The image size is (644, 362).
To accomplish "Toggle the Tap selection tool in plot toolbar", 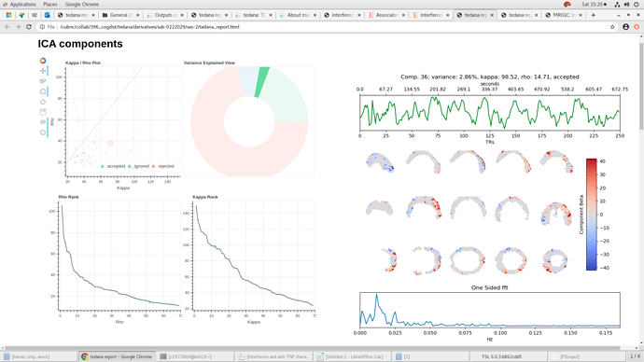I will 43,122.
